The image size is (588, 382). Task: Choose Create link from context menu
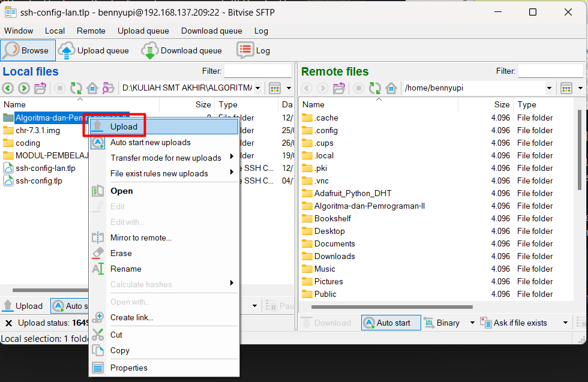164,317
